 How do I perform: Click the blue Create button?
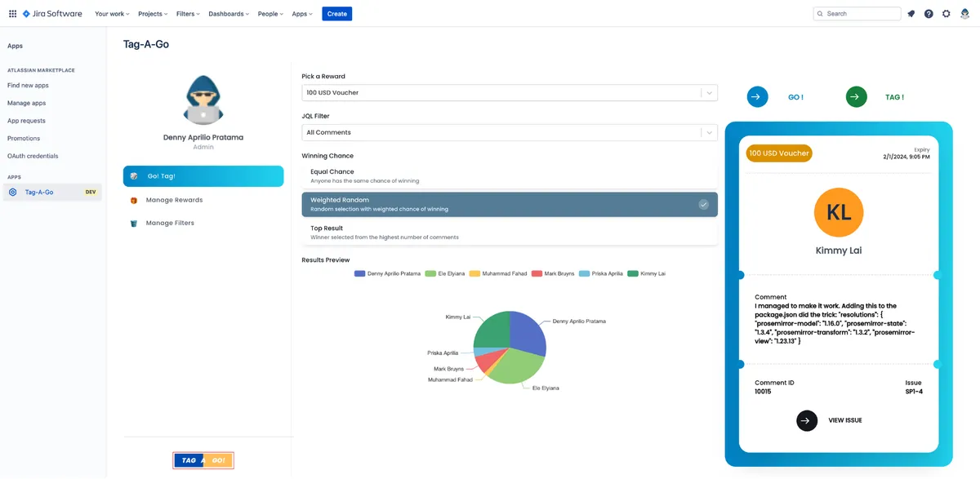point(336,14)
